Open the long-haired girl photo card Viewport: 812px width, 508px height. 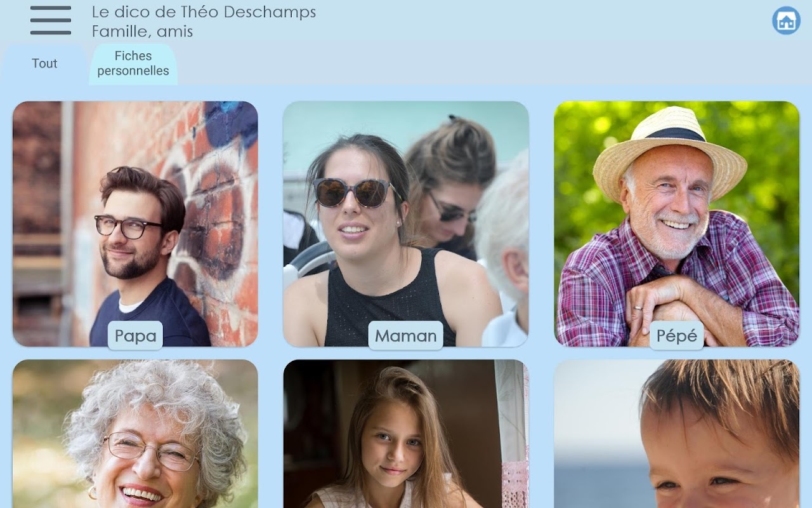[406, 434]
